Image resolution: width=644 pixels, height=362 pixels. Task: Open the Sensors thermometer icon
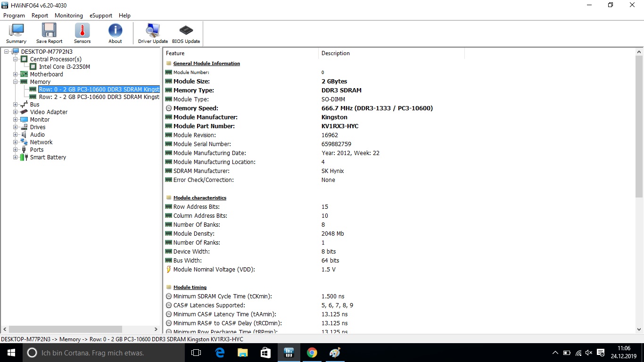click(82, 31)
